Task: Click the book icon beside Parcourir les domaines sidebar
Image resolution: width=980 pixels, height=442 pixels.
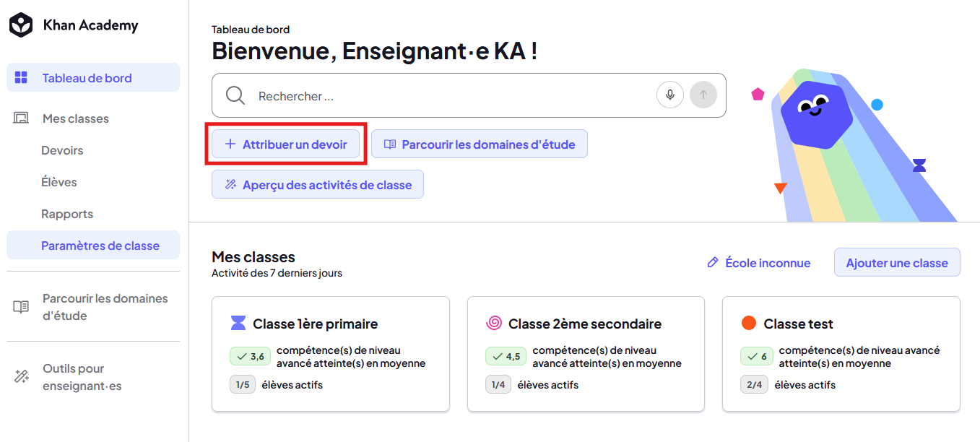Action: (21, 307)
